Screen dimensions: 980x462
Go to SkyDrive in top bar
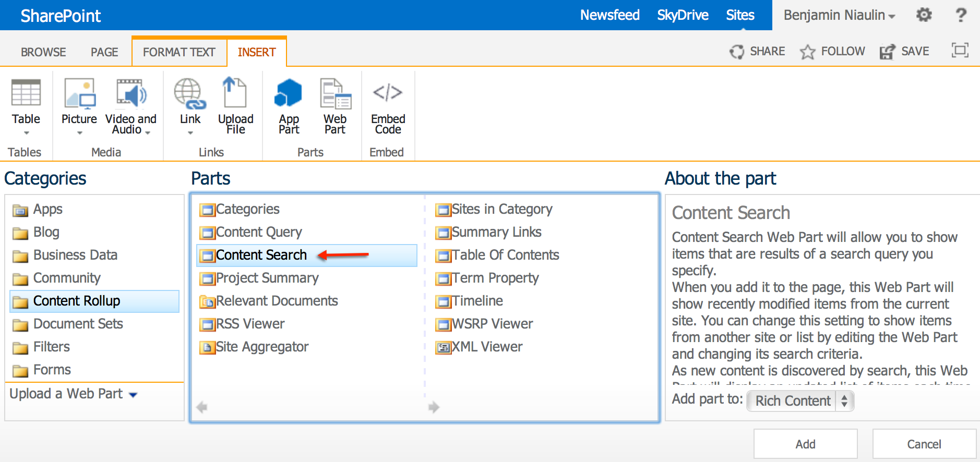coord(683,15)
